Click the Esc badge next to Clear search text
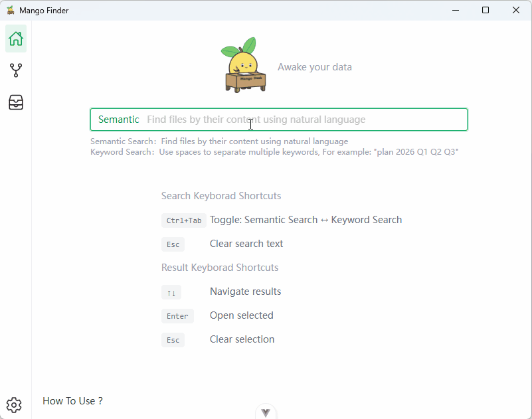 (x=173, y=244)
